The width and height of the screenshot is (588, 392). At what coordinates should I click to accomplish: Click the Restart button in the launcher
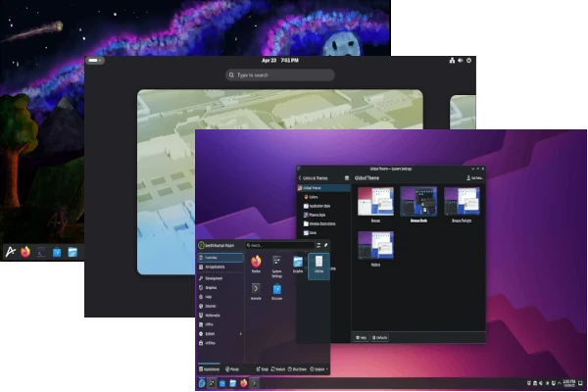point(278,369)
